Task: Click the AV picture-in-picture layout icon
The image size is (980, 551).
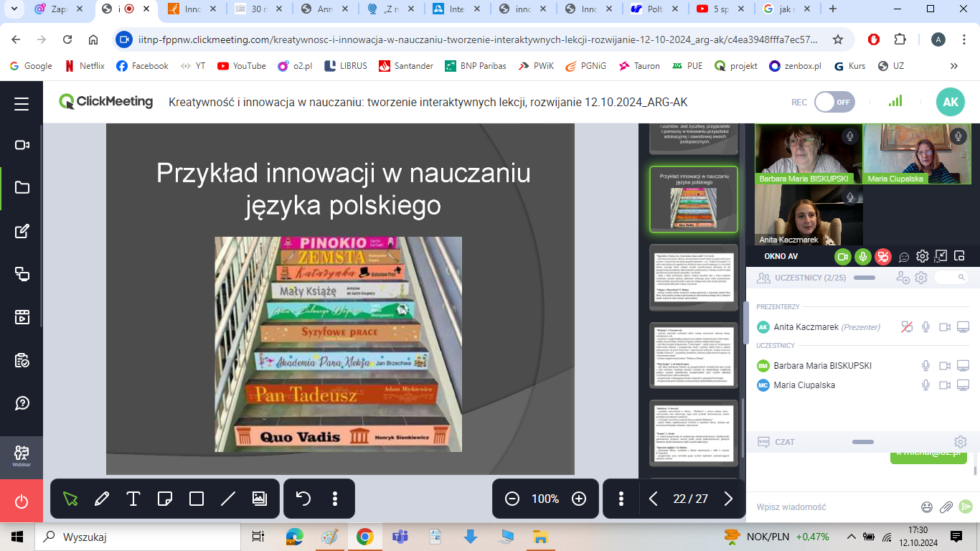Action: (x=959, y=256)
